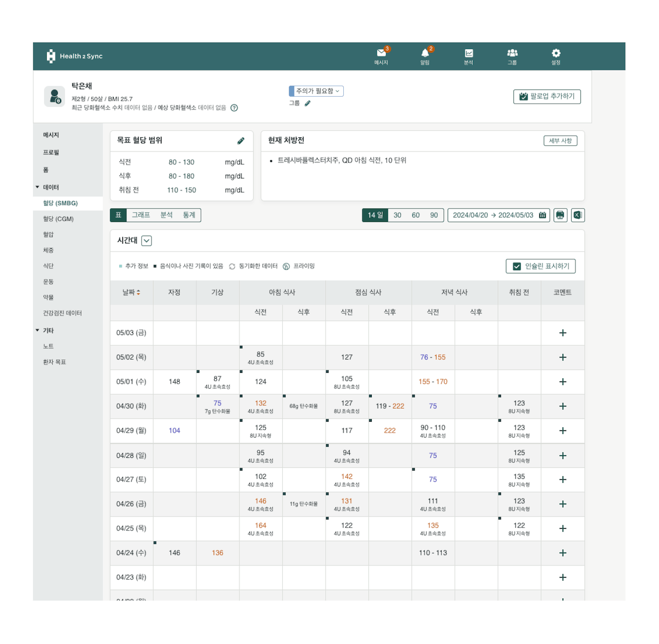Image resolution: width=659 pixels, height=644 pixels.
Task: Open the group people icon in header
Action: (x=512, y=53)
